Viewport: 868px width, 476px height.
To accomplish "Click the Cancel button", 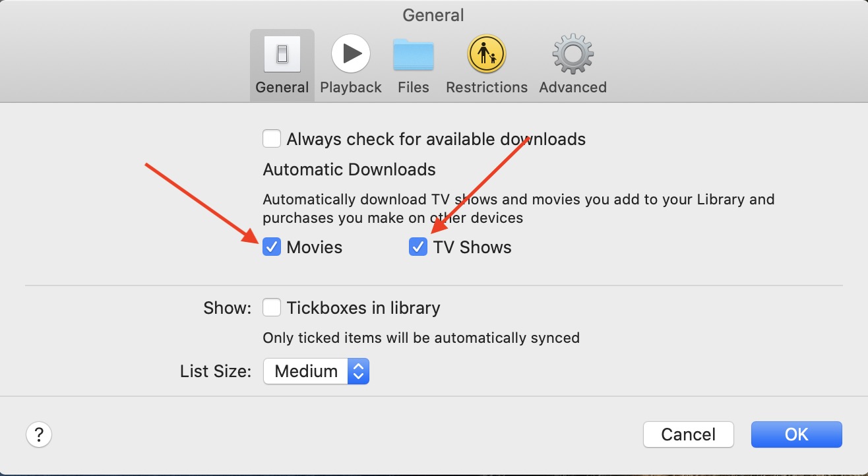I will click(x=689, y=434).
